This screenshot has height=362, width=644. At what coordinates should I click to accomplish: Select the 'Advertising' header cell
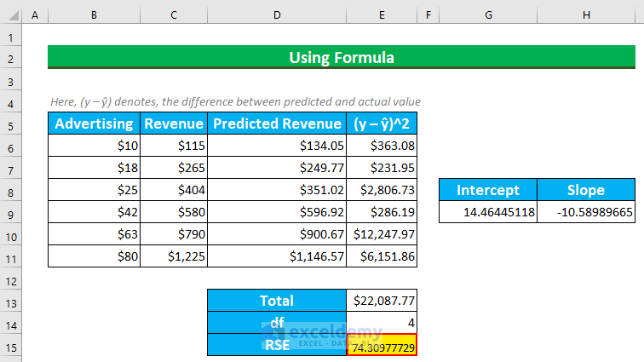point(94,124)
